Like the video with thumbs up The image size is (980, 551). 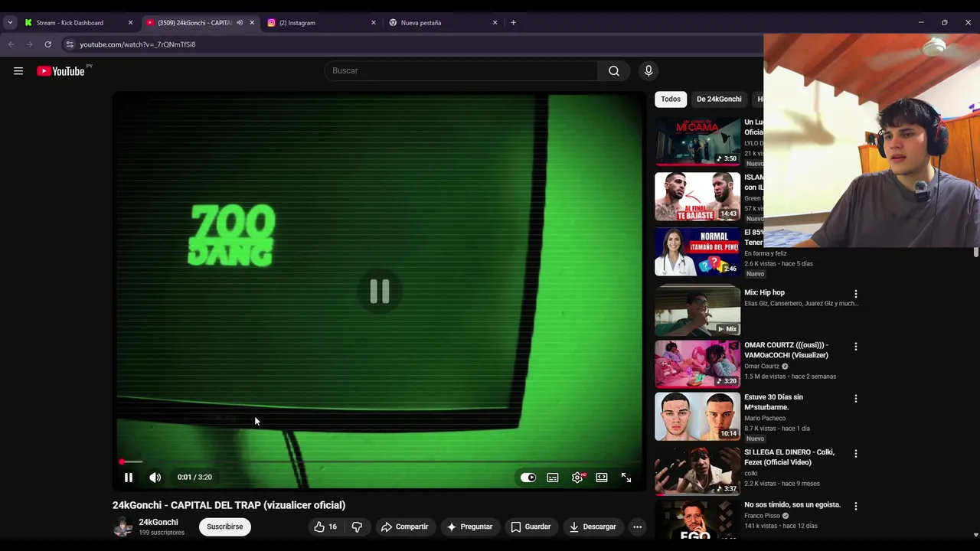pos(325,527)
